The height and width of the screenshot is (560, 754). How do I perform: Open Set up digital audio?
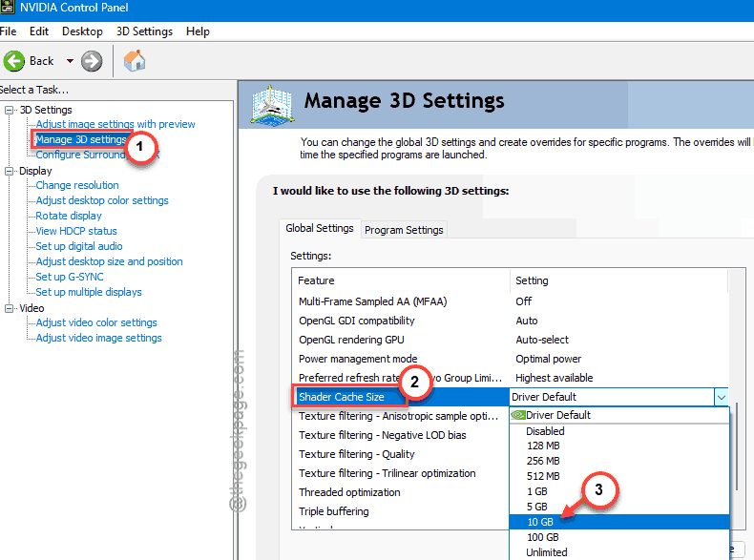point(79,246)
